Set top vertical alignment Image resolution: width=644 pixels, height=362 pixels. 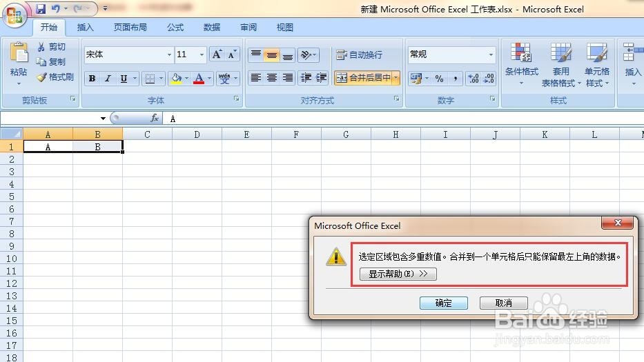click(x=256, y=54)
